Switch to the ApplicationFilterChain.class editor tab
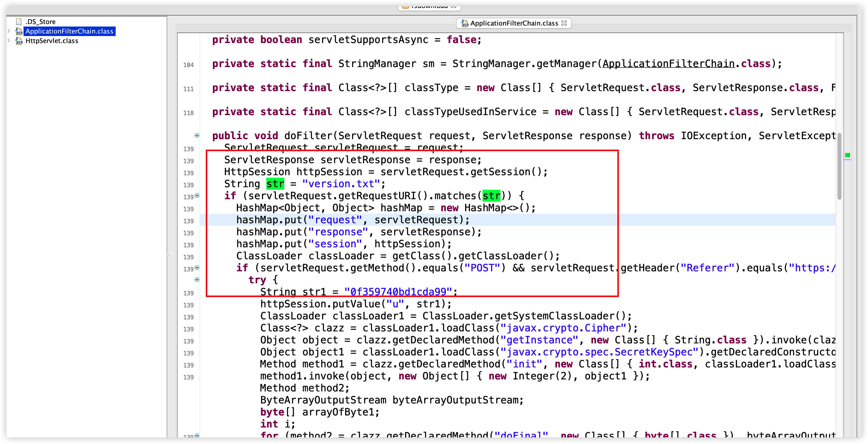Image resolution: width=868 pixels, height=444 pixels. [514, 23]
